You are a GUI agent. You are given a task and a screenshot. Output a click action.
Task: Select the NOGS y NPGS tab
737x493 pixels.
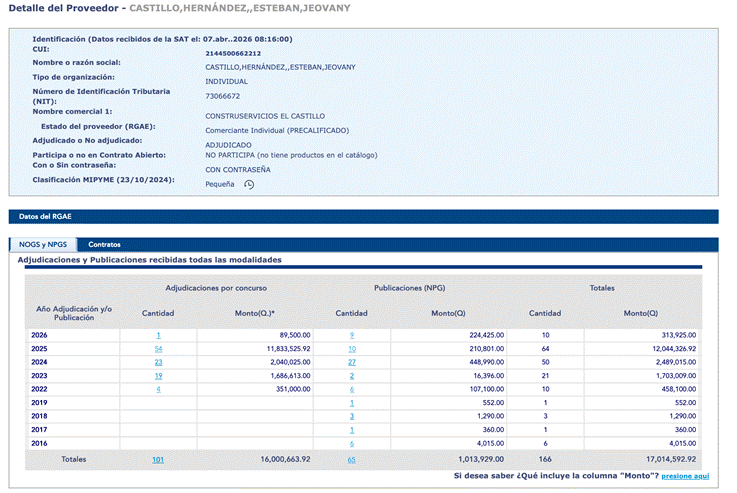pyautogui.click(x=43, y=244)
